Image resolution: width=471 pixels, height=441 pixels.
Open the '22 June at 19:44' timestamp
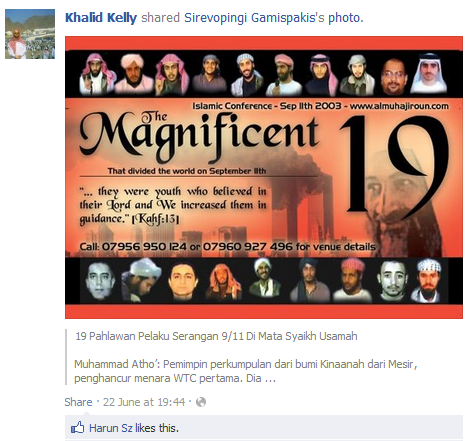pos(144,402)
